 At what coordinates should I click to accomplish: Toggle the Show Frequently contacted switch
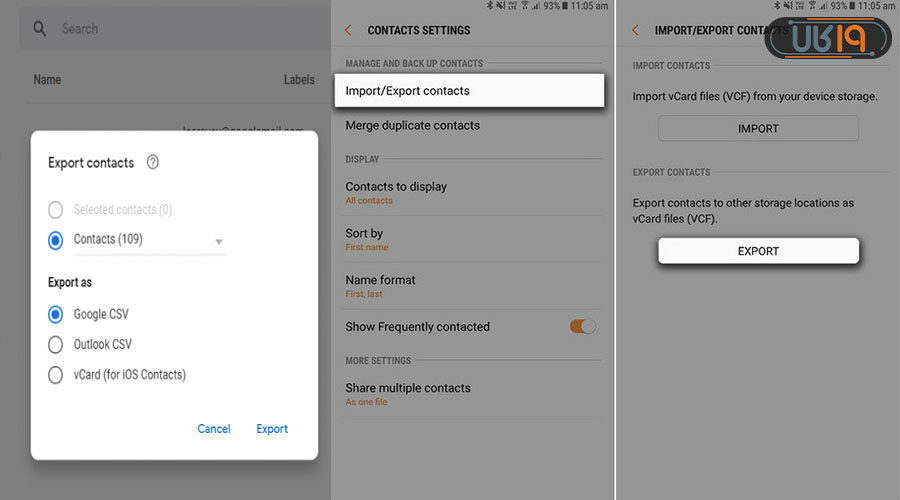pyautogui.click(x=582, y=326)
